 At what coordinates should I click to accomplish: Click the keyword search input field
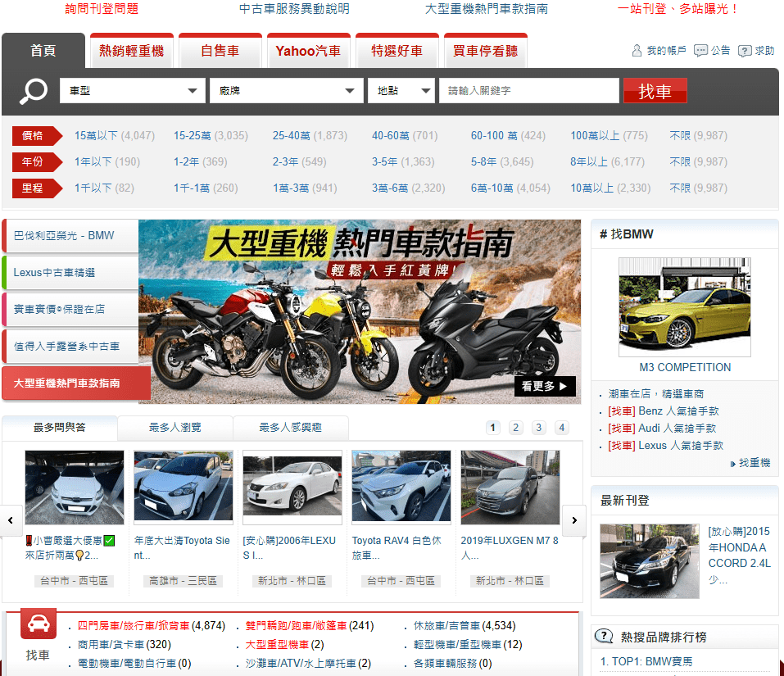point(528,91)
